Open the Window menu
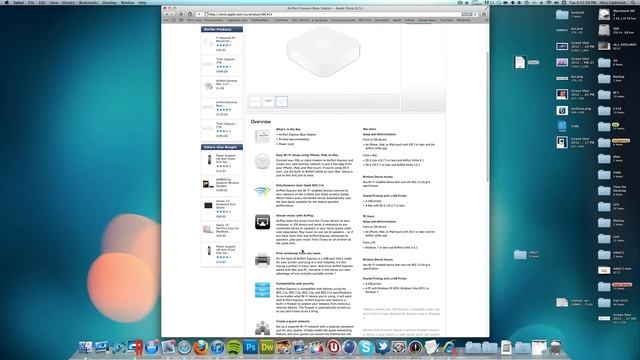 128,2
